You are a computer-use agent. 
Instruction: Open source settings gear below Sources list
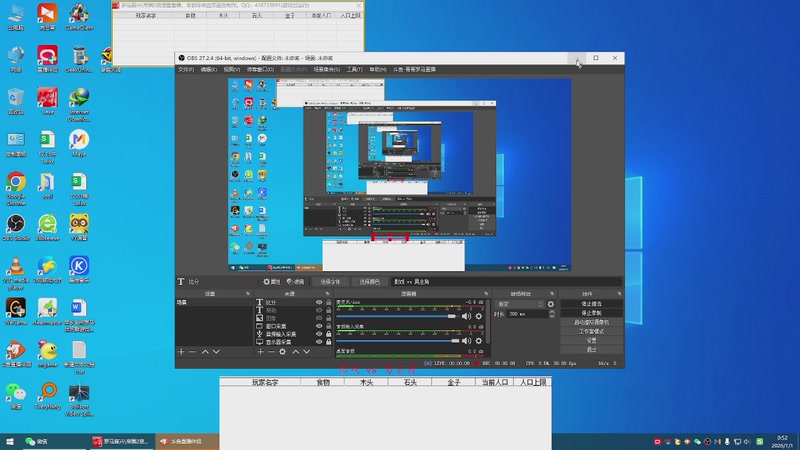tap(283, 352)
